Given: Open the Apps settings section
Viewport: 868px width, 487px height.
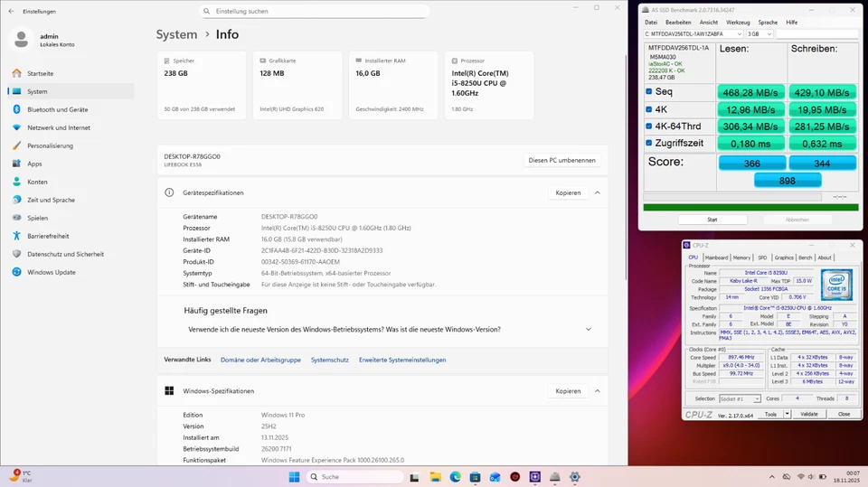Looking at the screenshot, I should 71,164.
